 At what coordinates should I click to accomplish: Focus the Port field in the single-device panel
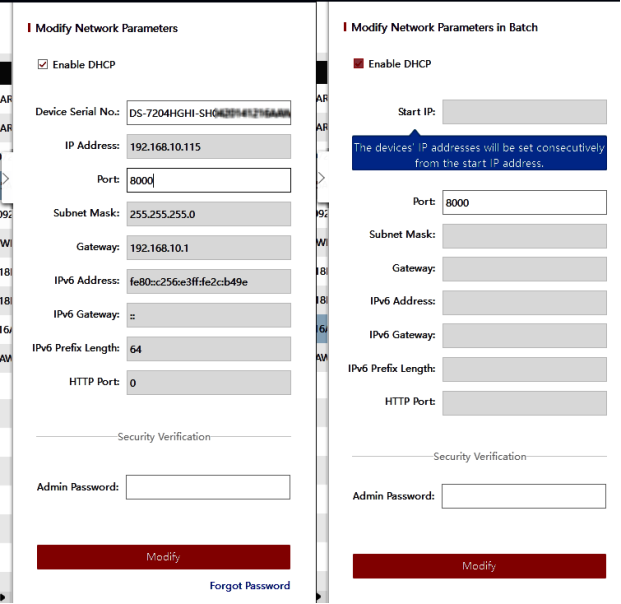tap(208, 180)
